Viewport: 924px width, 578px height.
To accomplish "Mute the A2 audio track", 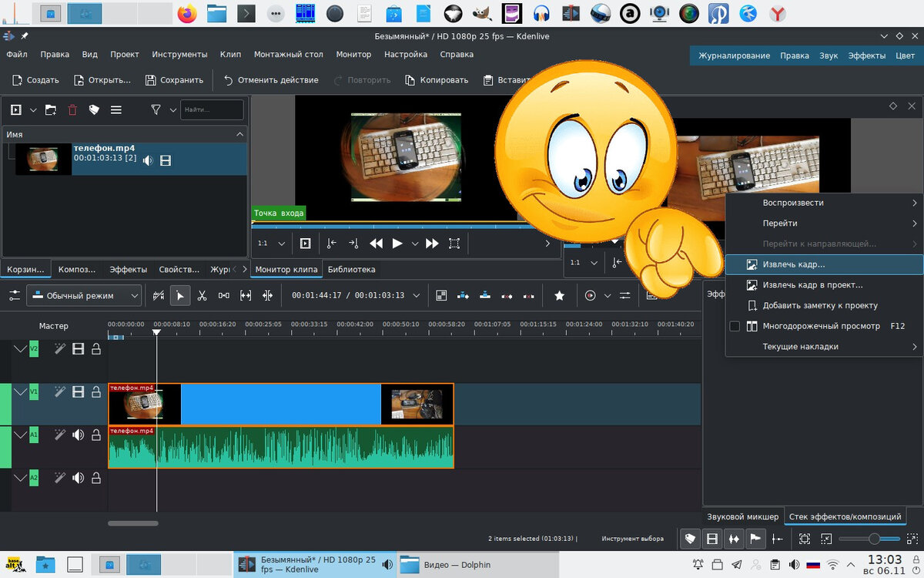I will point(78,478).
